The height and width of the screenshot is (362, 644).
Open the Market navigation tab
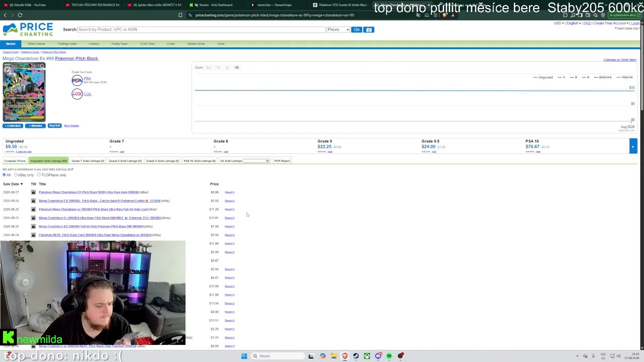(x=11, y=44)
